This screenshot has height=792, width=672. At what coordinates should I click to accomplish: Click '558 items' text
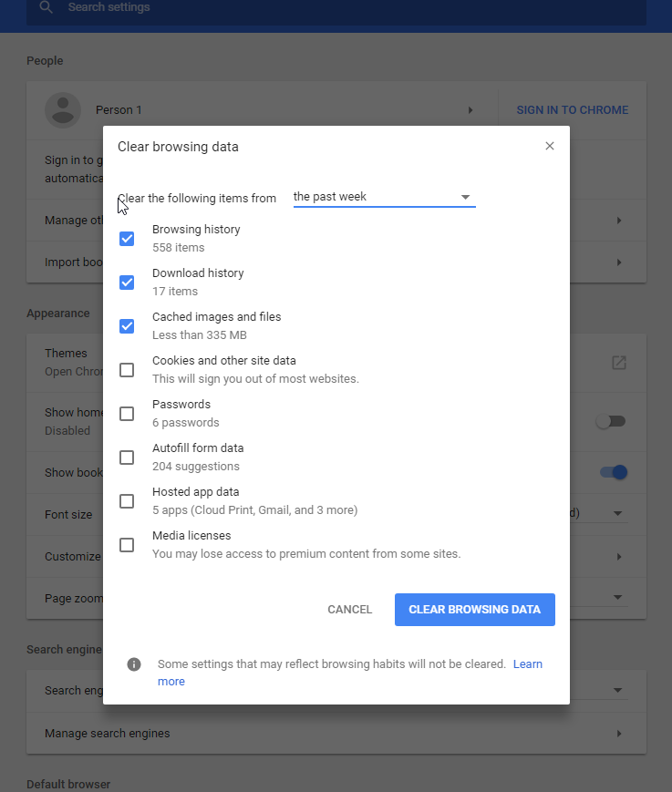179,248
